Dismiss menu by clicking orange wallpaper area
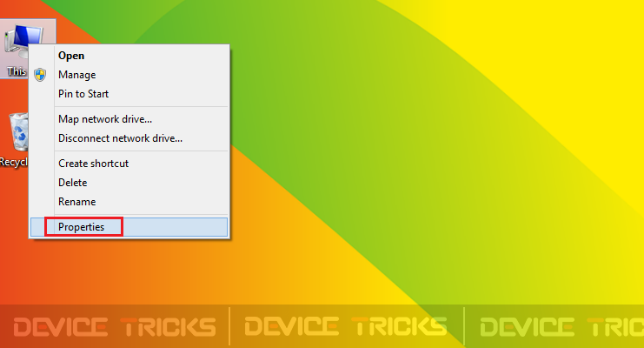The image size is (644, 348). (123, 271)
